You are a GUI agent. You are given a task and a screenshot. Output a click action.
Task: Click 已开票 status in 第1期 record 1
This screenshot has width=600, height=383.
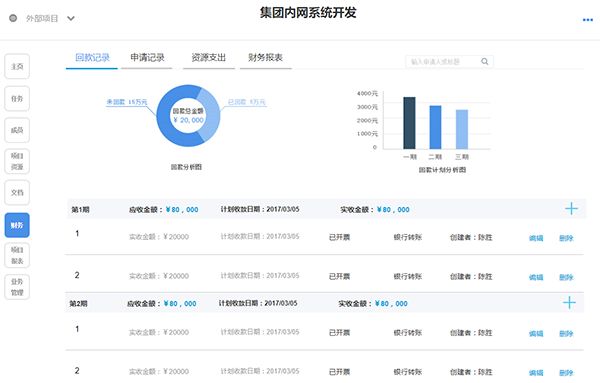[339, 237]
